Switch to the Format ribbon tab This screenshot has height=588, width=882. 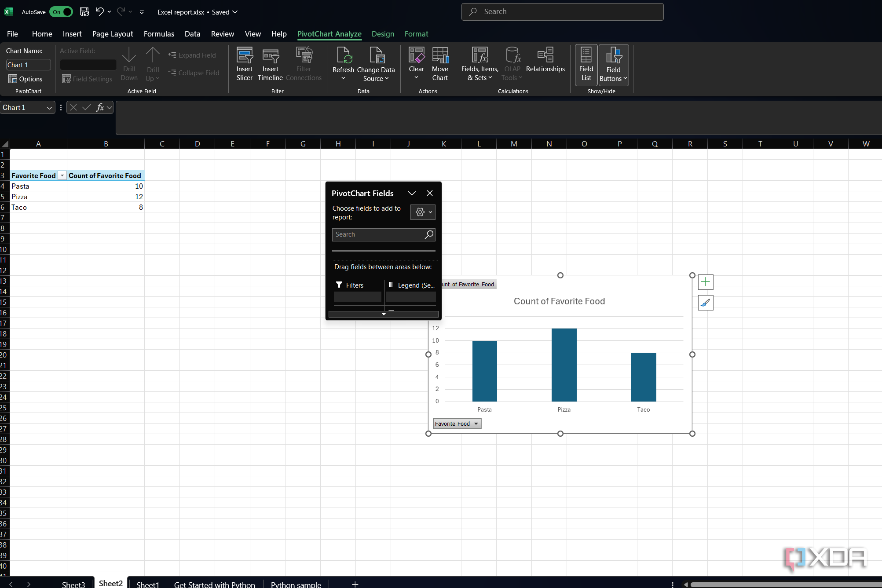[x=416, y=34]
